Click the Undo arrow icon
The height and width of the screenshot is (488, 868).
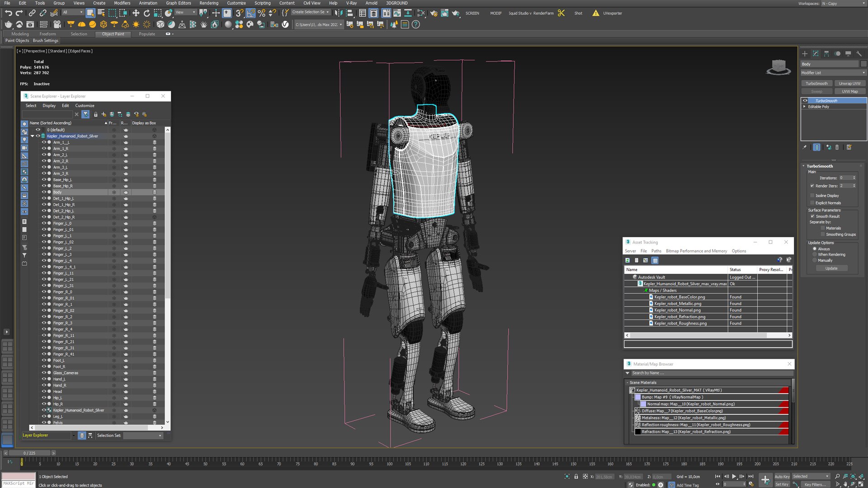point(8,13)
